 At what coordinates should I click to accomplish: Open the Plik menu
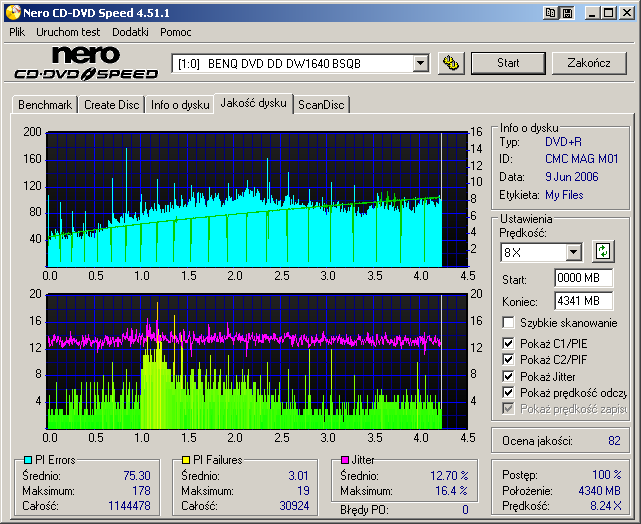pos(17,32)
